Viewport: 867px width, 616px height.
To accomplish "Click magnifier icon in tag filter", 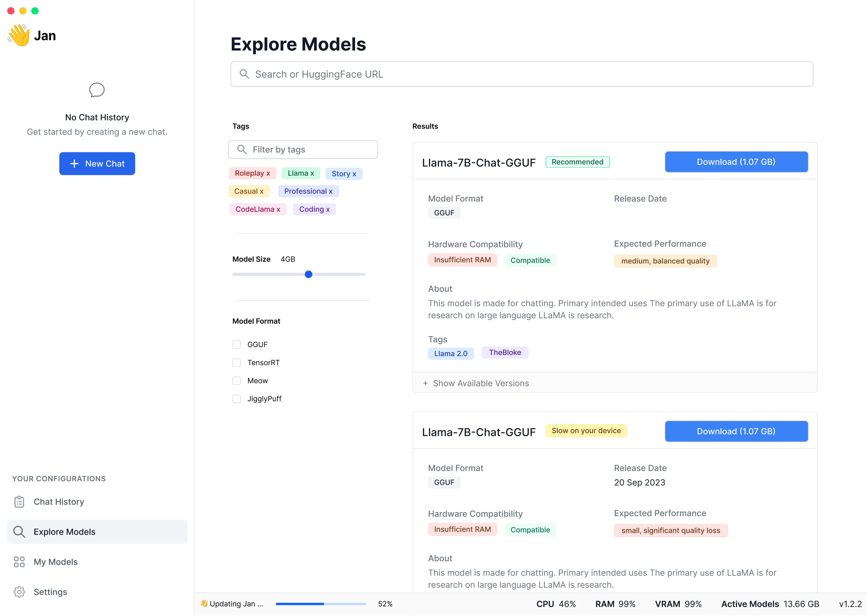I will point(242,149).
